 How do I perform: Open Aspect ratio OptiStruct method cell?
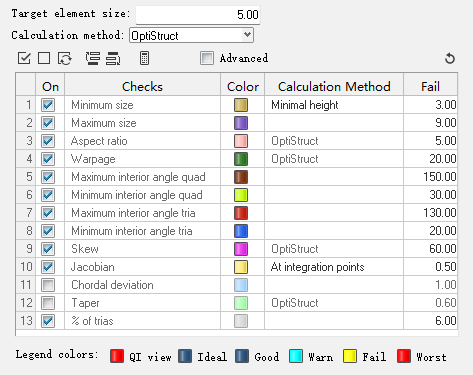point(334,141)
